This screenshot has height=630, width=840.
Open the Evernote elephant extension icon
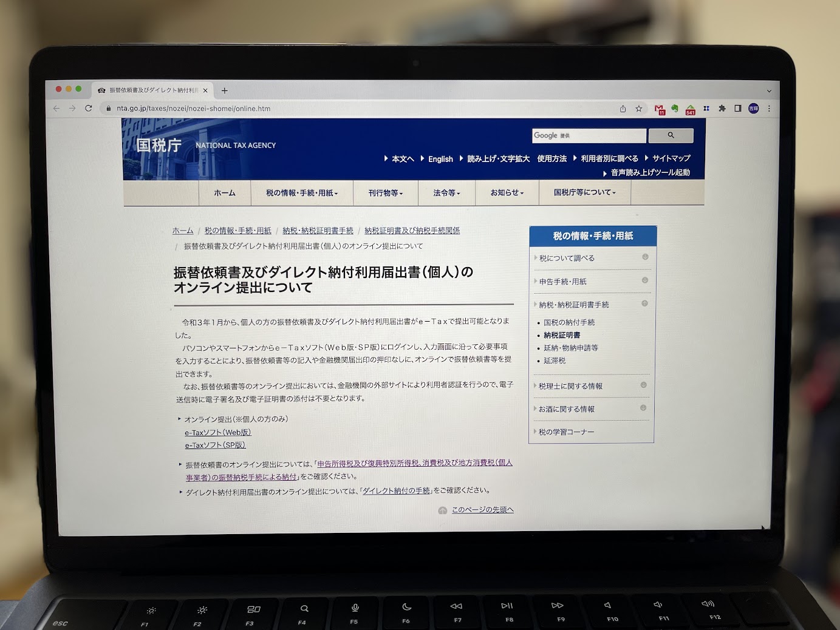pos(675,109)
